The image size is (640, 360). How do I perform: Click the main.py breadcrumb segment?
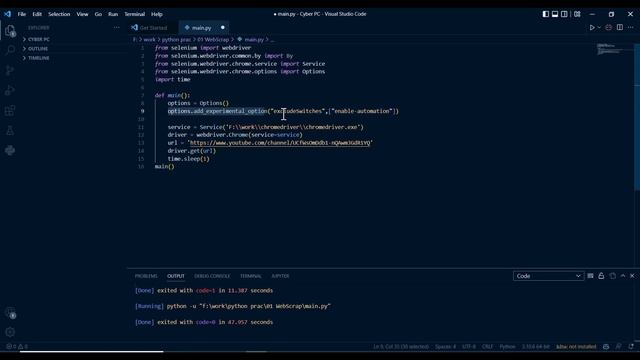click(251, 40)
